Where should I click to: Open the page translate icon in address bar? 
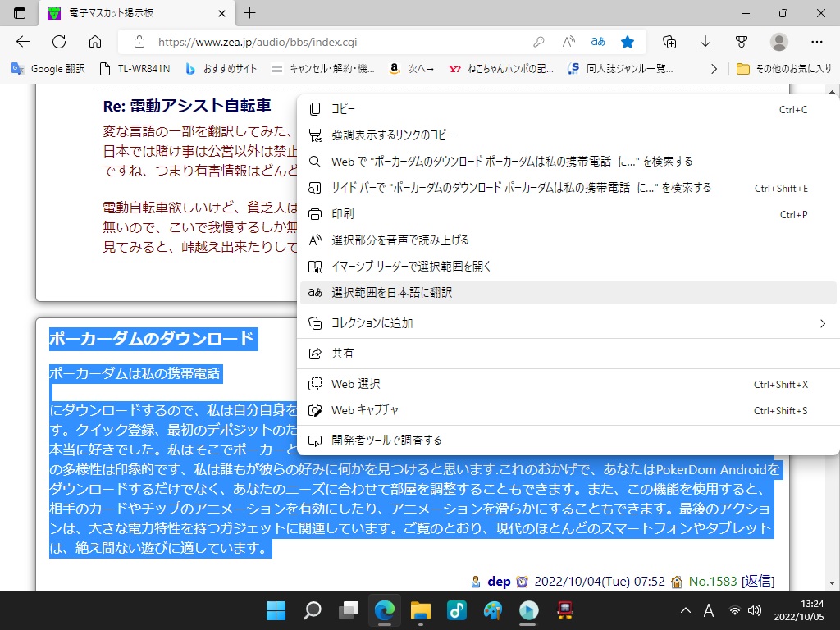(x=598, y=42)
